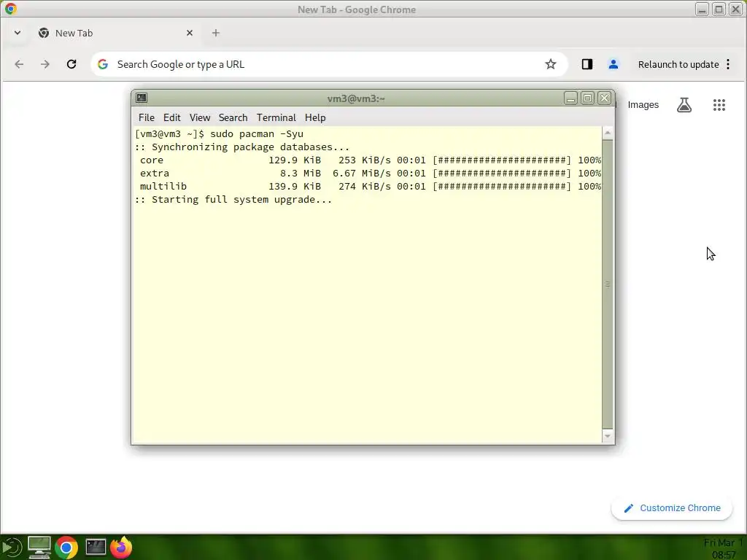747x560 pixels.
Task: Open a new tab with the plus button
Action: (x=216, y=33)
